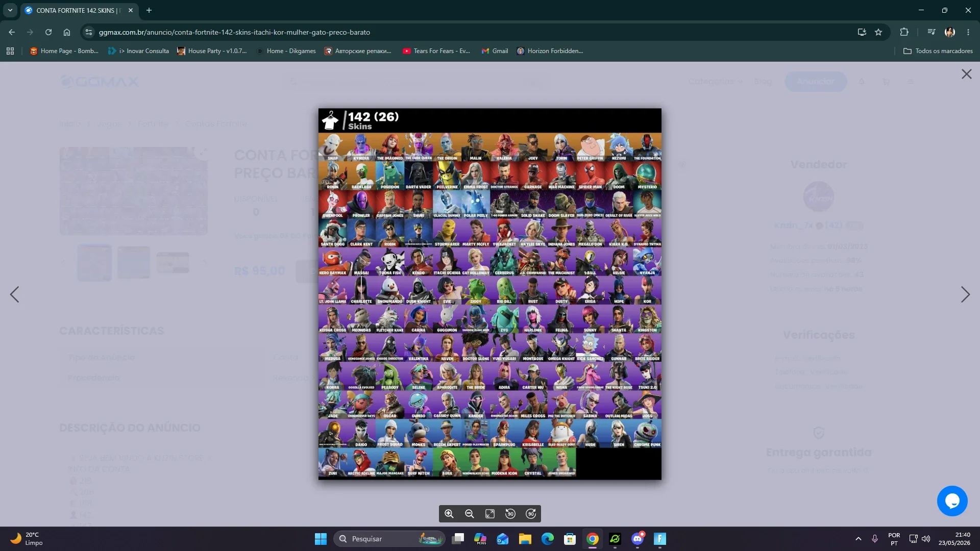Open the browser home page
Viewport: 980px width, 551px height.
67,32
